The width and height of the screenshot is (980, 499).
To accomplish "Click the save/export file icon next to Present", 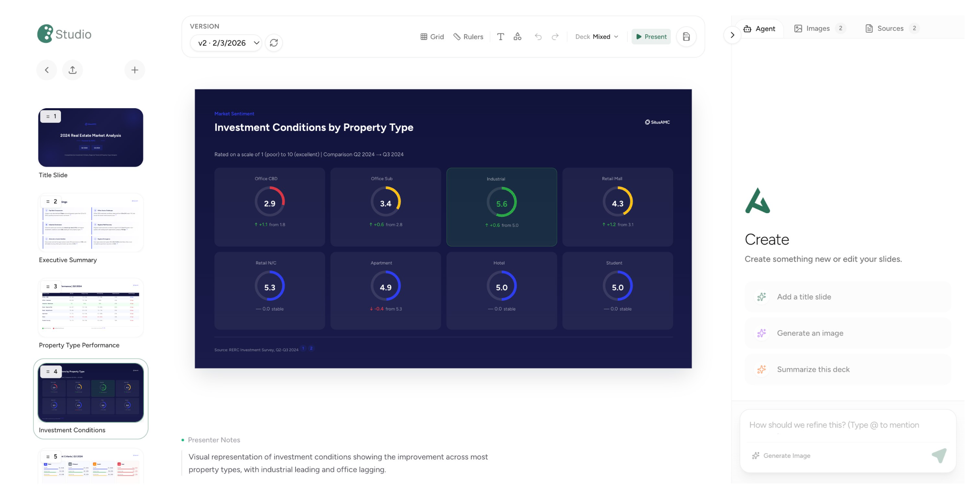I will [686, 36].
